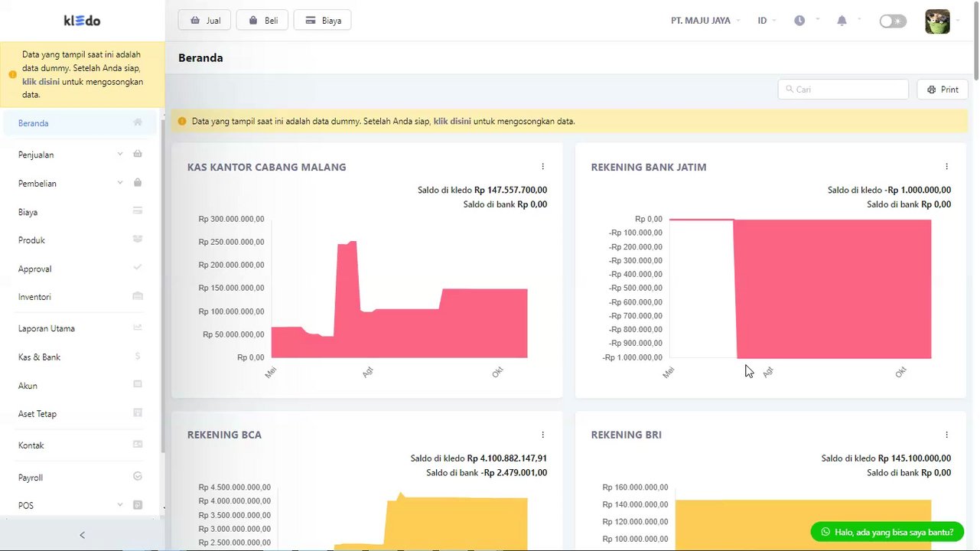Click the Inventori warehouse icon
Image resolution: width=980 pixels, height=551 pixels.
pyautogui.click(x=138, y=296)
